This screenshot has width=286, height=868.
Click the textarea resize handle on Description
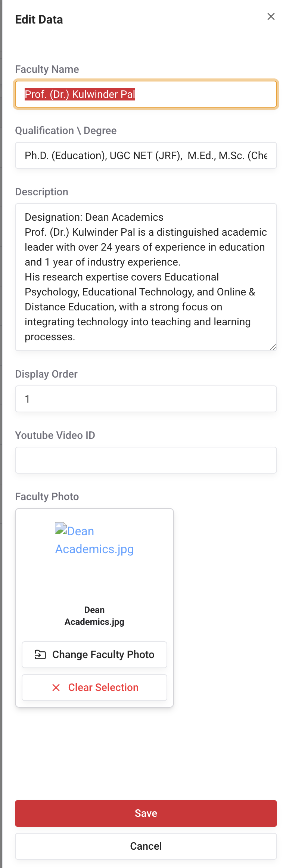[273, 347]
